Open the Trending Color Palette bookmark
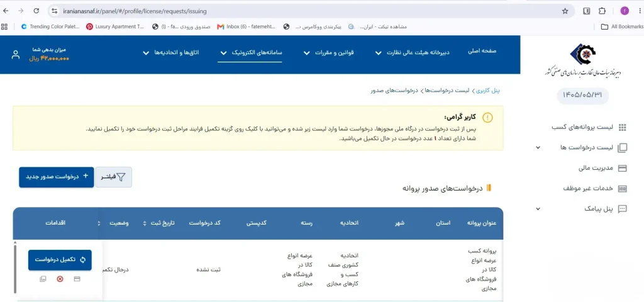Image resolution: width=644 pixels, height=302 pixels. 50,26
